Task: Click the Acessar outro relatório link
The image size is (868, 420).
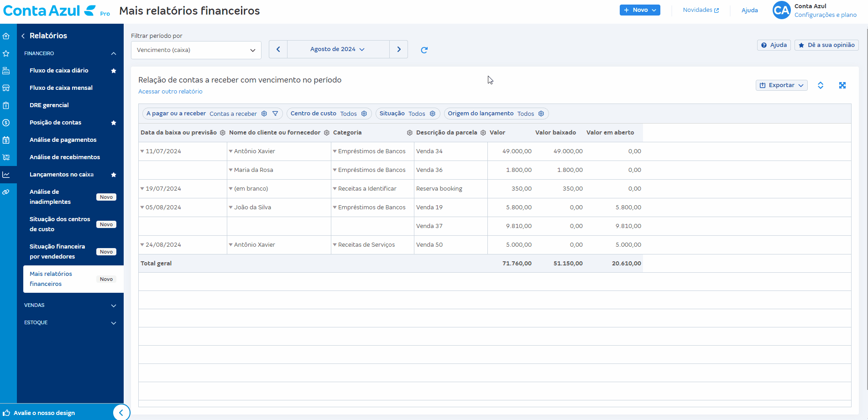Action: [x=170, y=92]
